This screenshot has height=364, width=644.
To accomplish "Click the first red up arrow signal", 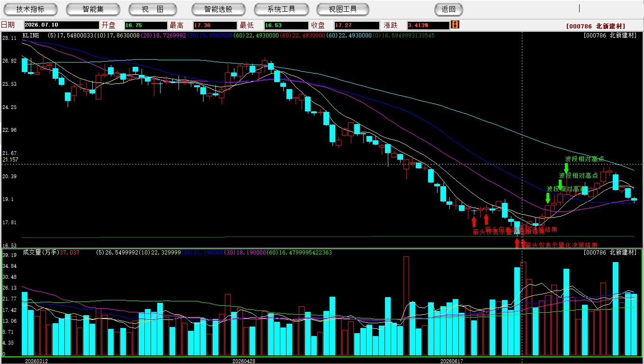I will [x=474, y=221].
